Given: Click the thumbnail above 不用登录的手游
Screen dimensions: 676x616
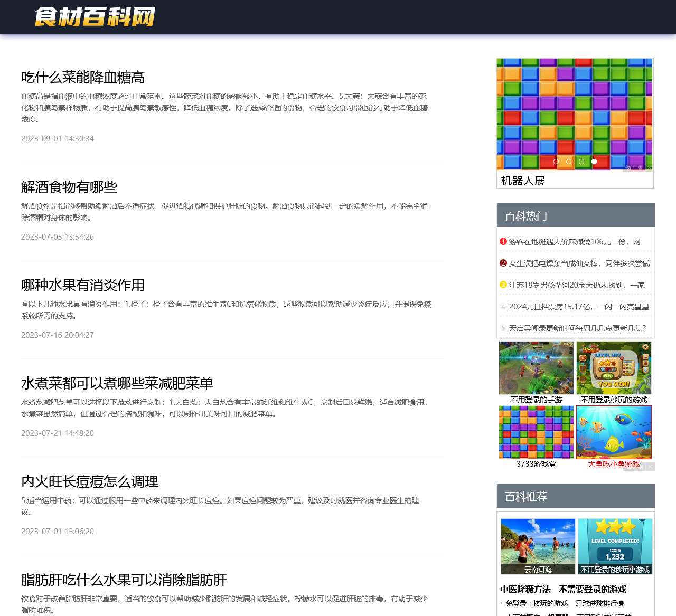Looking at the screenshot, I should tap(536, 368).
